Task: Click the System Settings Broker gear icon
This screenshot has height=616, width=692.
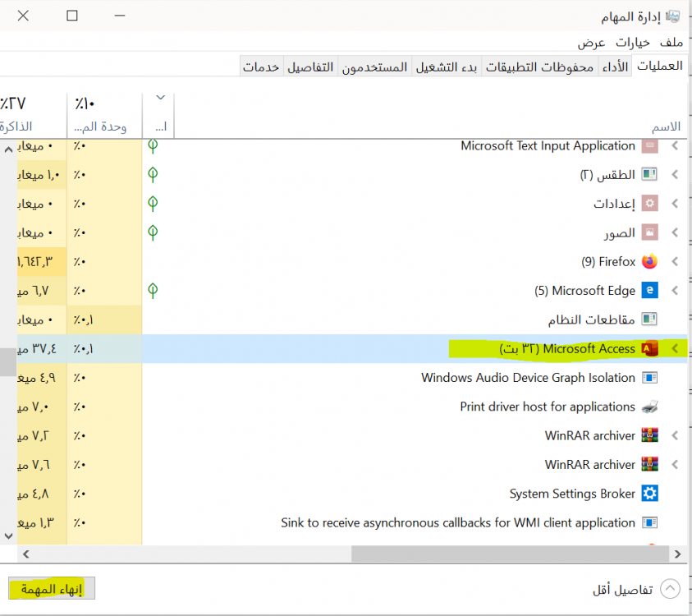Action: tap(649, 494)
